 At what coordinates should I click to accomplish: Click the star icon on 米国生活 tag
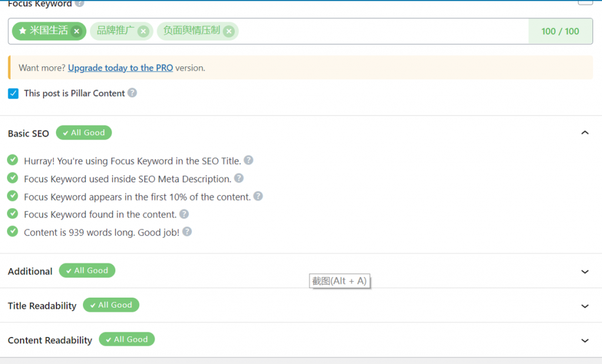[23, 31]
